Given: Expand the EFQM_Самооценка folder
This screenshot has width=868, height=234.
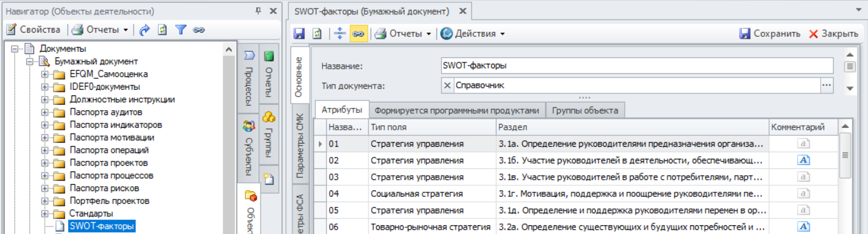Looking at the screenshot, I should pos(45,74).
